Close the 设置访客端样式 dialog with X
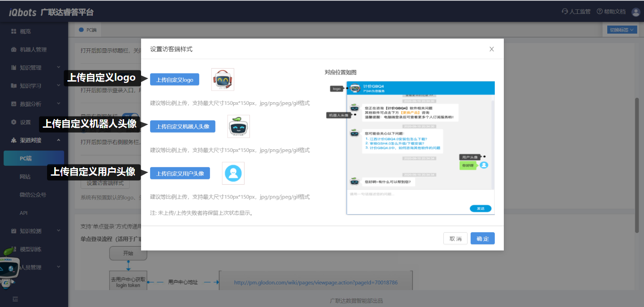This screenshot has width=644, height=307. (491, 49)
